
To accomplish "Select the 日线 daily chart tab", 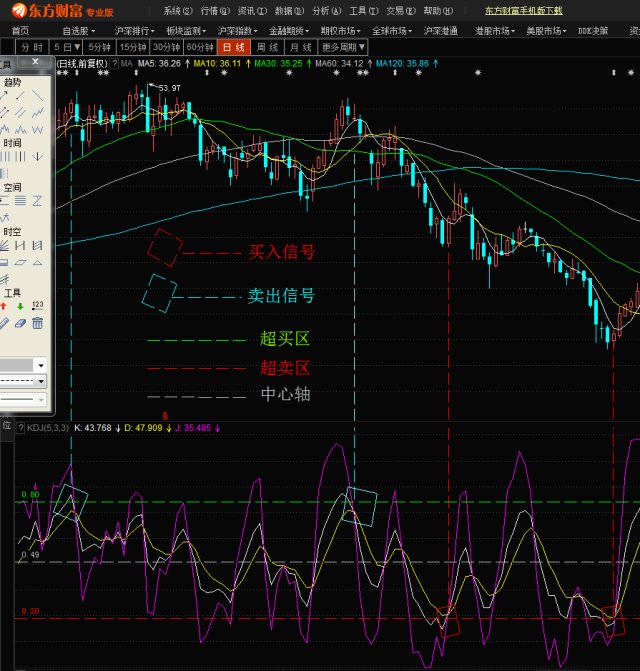I will [x=234, y=47].
